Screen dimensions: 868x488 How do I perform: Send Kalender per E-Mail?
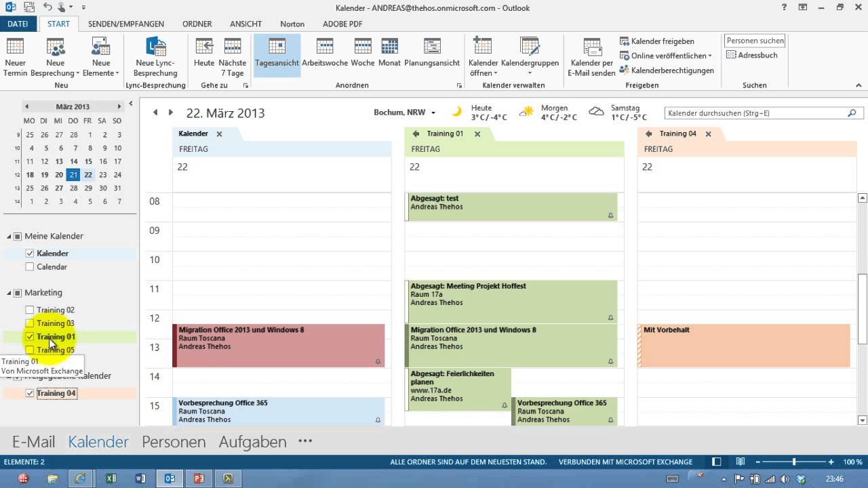coord(593,58)
